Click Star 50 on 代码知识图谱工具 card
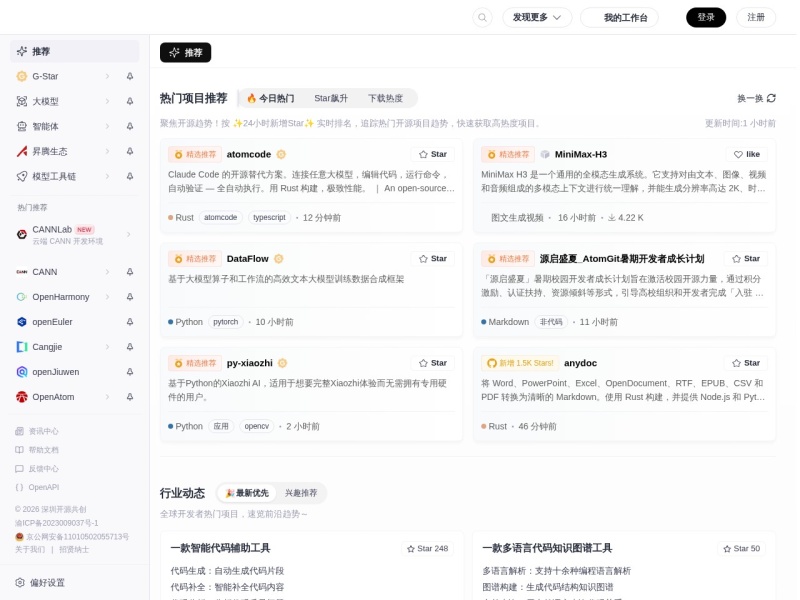Viewport: 800px width, 600px height. point(742,548)
